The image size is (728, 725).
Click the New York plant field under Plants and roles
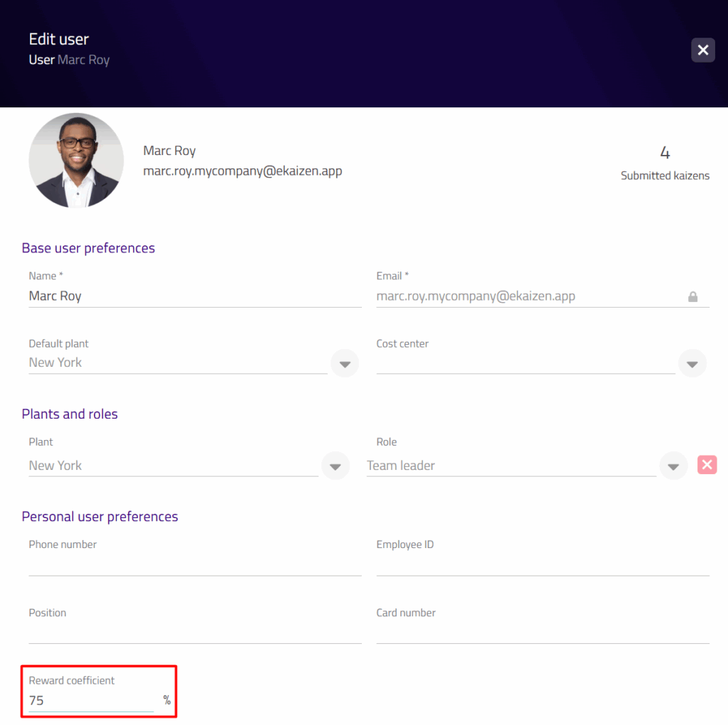pyautogui.click(x=173, y=466)
